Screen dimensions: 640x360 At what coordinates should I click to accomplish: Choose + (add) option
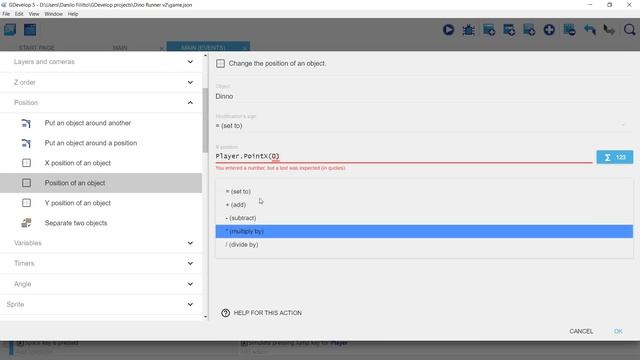[424, 205]
